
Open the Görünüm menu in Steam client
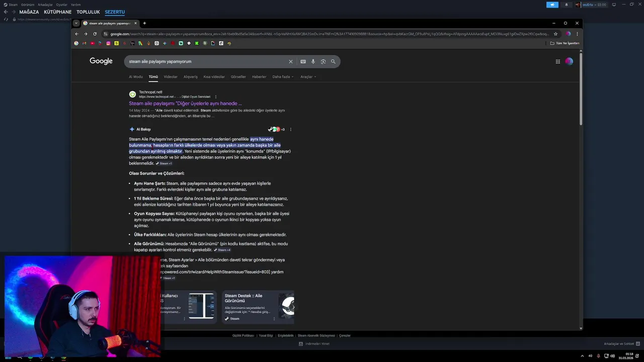coord(28,5)
